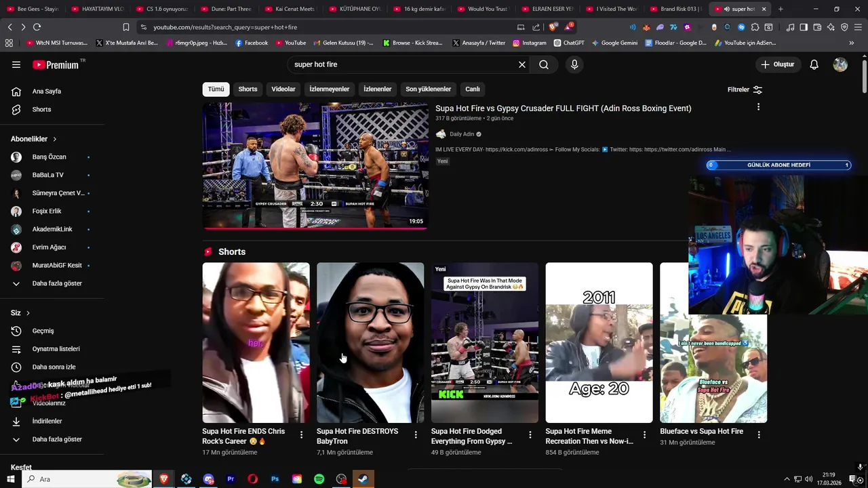868x488 pixels.
Task: Select the Tümü filter chip
Action: pyautogui.click(x=216, y=89)
